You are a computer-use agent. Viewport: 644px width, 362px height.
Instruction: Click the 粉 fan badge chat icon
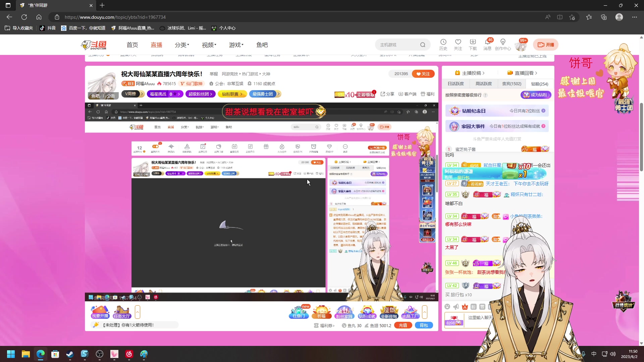[473, 306]
